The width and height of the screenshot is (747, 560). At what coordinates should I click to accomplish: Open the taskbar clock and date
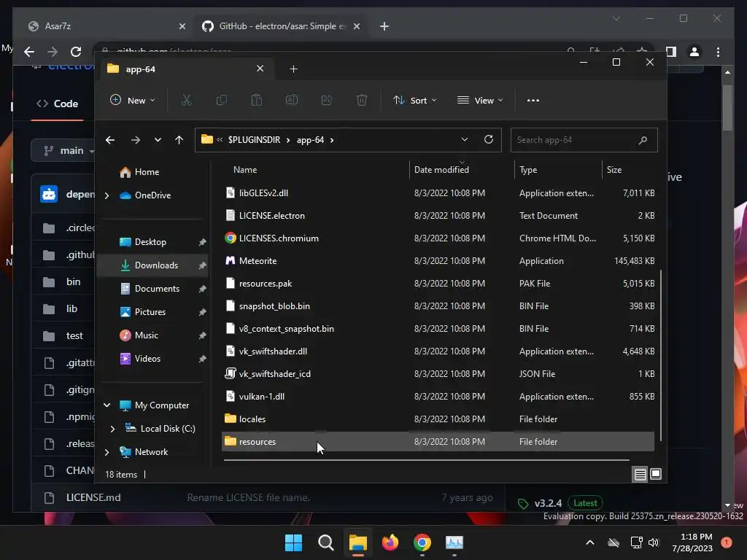[692, 542]
